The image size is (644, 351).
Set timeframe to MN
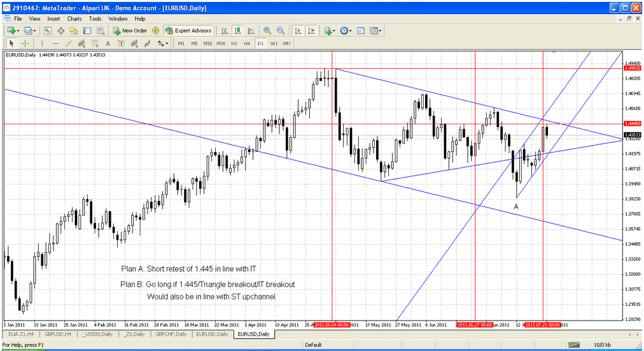pyautogui.click(x=287, y=43)
